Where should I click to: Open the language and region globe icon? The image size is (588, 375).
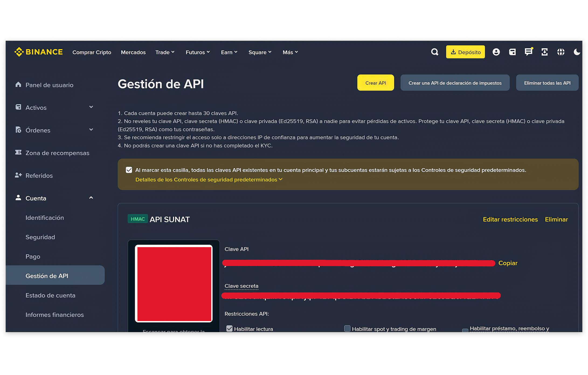pyautogui.click(x=561, y=52)
